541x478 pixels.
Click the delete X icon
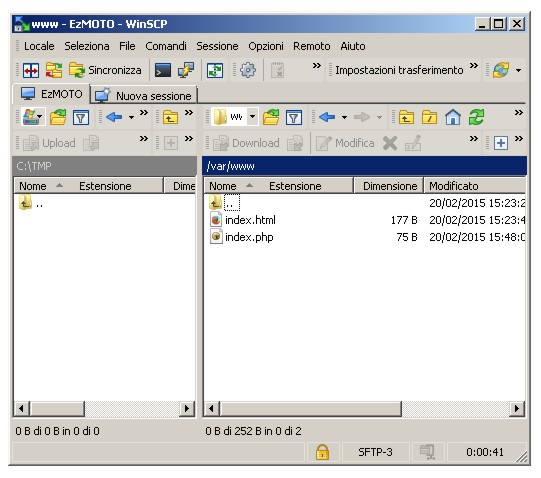point(390,143)
